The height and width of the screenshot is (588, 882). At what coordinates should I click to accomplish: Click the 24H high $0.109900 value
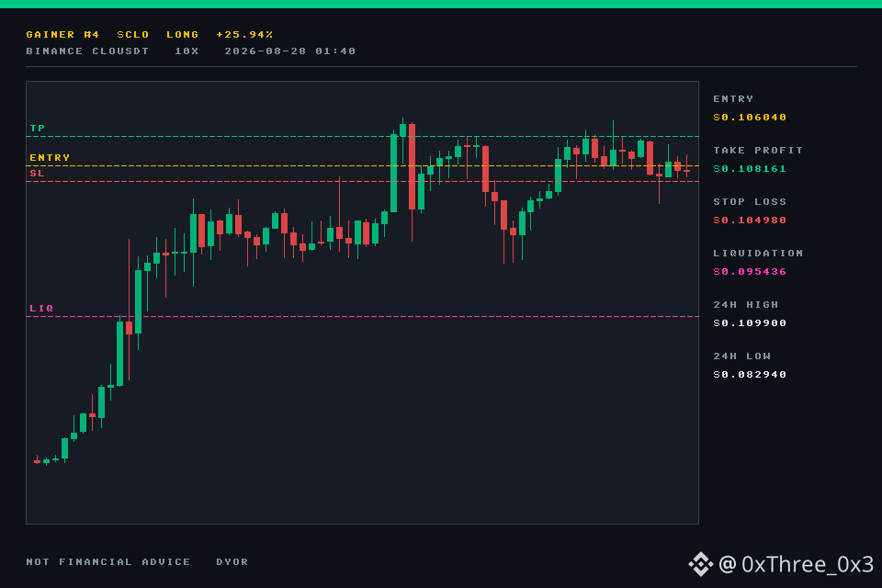point(750,323)
